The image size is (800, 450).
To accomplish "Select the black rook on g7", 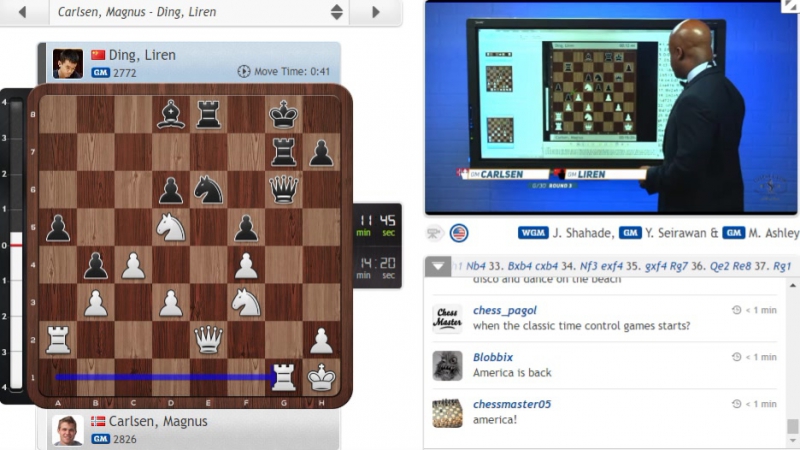I will click(x=284, y=152).
